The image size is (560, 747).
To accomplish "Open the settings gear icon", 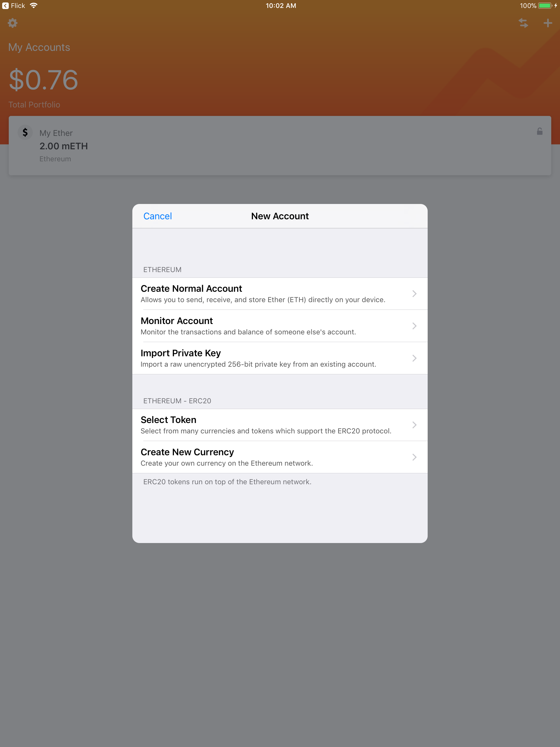I will 13,23.
